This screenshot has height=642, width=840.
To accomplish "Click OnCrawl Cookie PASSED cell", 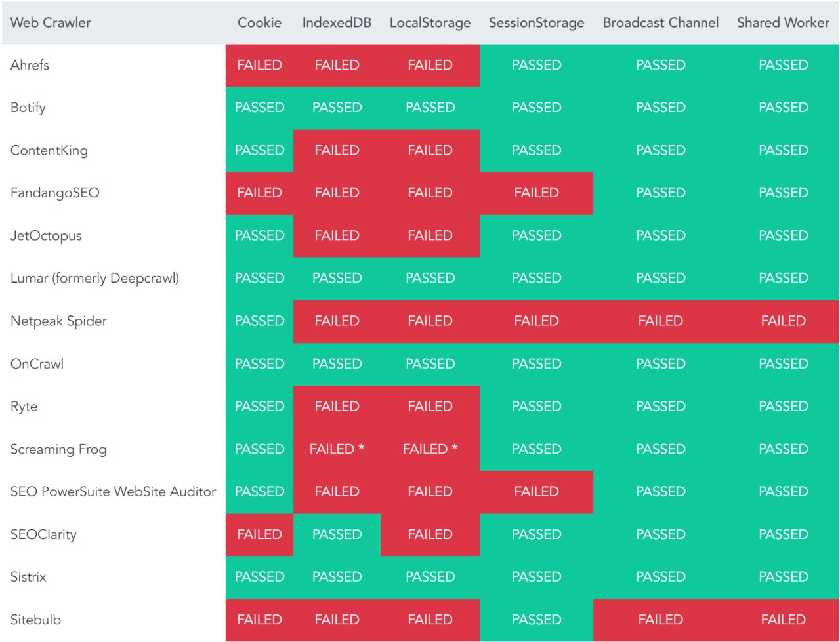I will [259, 363].
